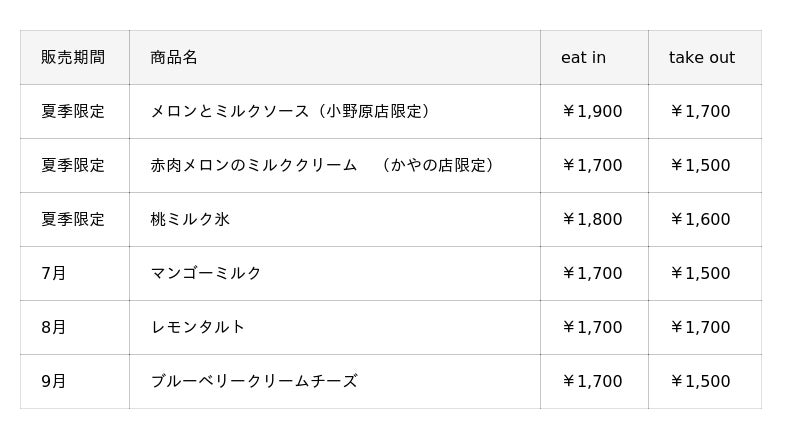Click レモンタルト take out price ¥1,700
The height and width of the screenshot is (439, 800).
[700, 328]
